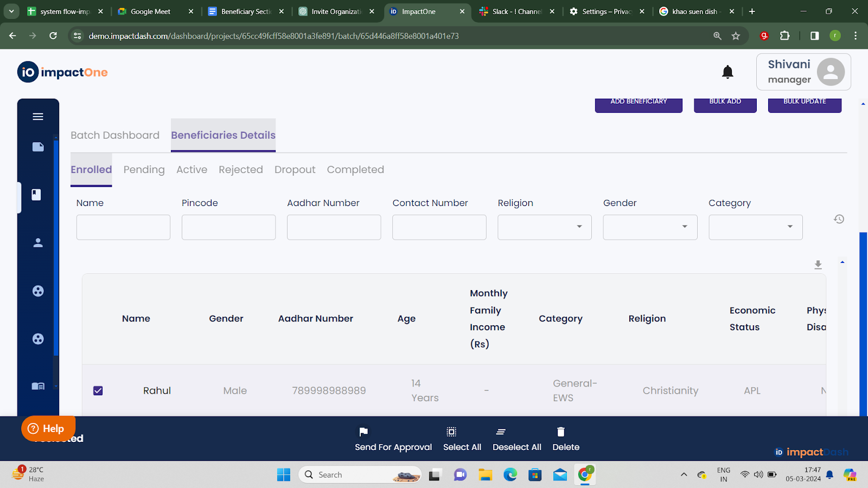Open the Mail app in taskbar
This screenshot has height=488, width=868.
pos(560,475)
